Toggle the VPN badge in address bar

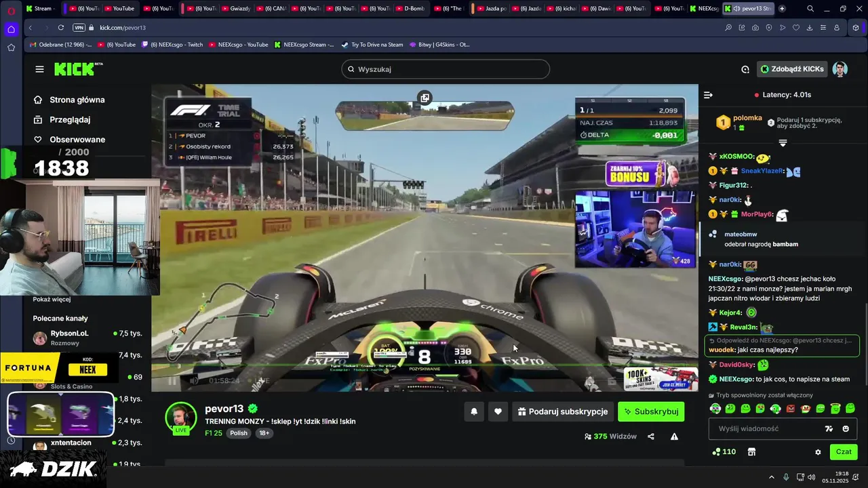(79, 28)
